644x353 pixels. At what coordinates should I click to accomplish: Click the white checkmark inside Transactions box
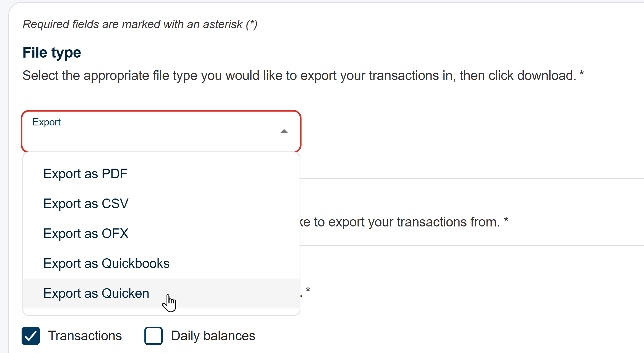click(31, 336)
